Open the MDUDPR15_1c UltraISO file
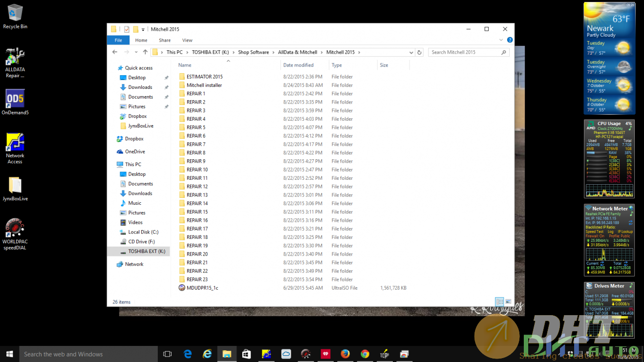 202,288
